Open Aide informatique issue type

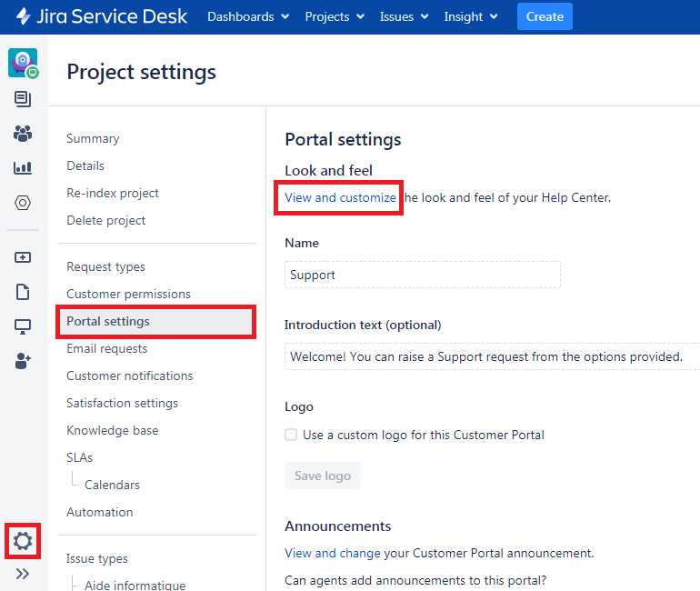coord(135,585)
